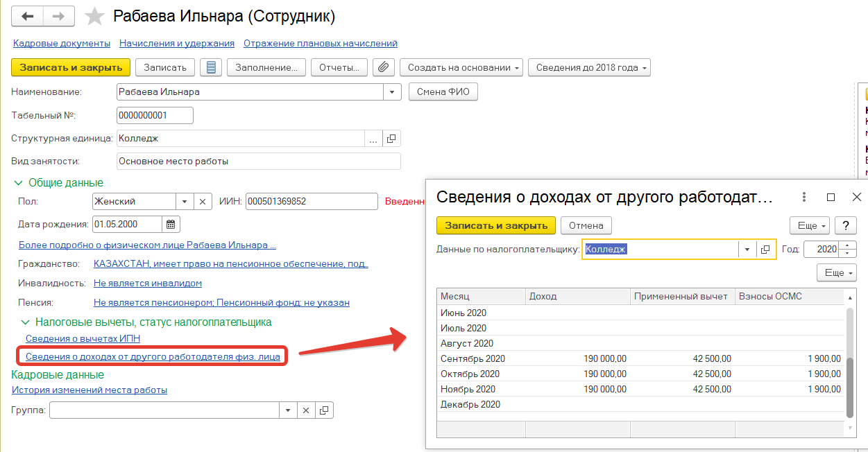
Task: Clear the Пол field with X
Action: point(202,202)
